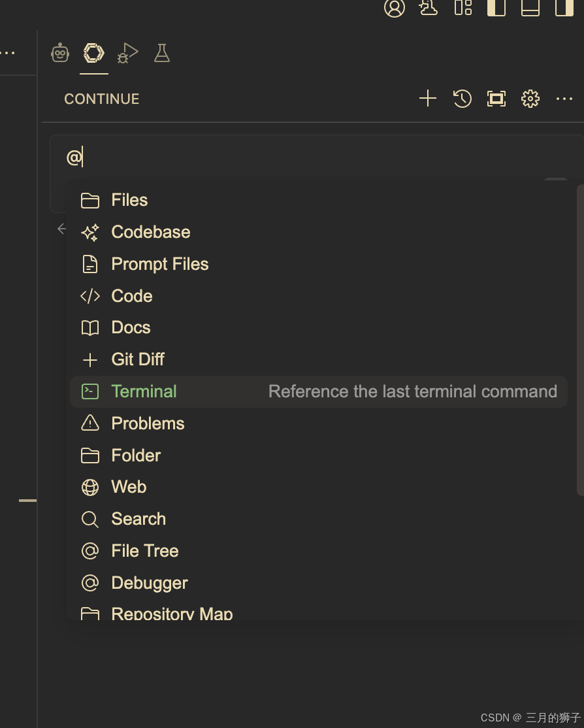Open Continue settings gear

[530, 99]
